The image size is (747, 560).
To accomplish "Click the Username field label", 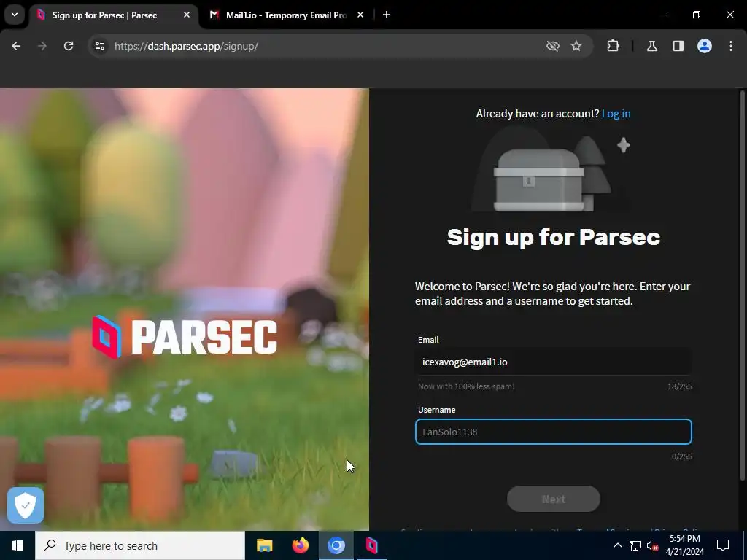I will [x=436, y=410].
